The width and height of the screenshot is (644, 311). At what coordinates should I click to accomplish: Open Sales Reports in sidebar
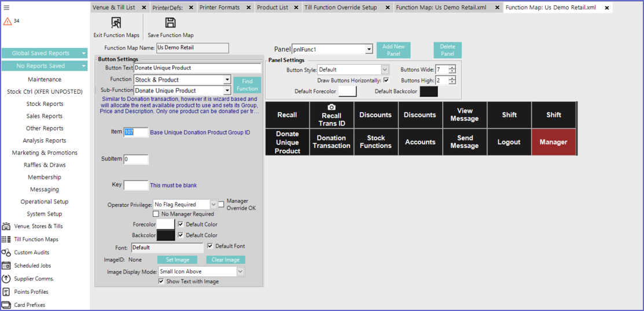point(45,116)
